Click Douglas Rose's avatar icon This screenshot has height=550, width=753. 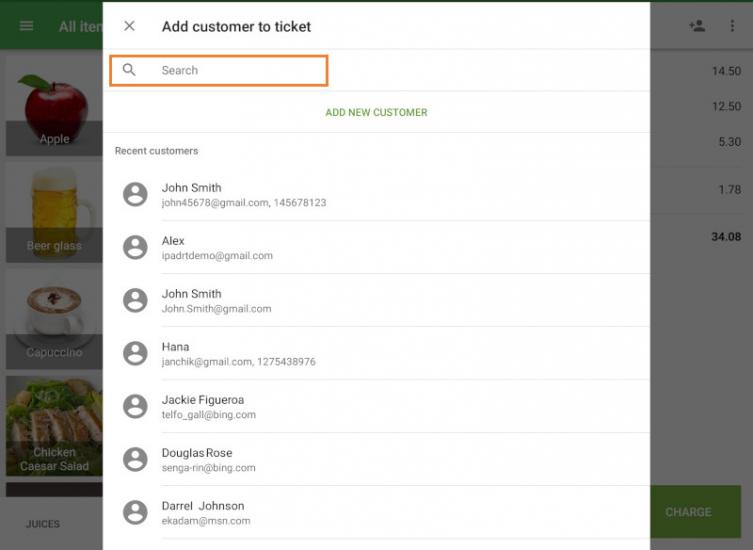[x=135, y=459]
